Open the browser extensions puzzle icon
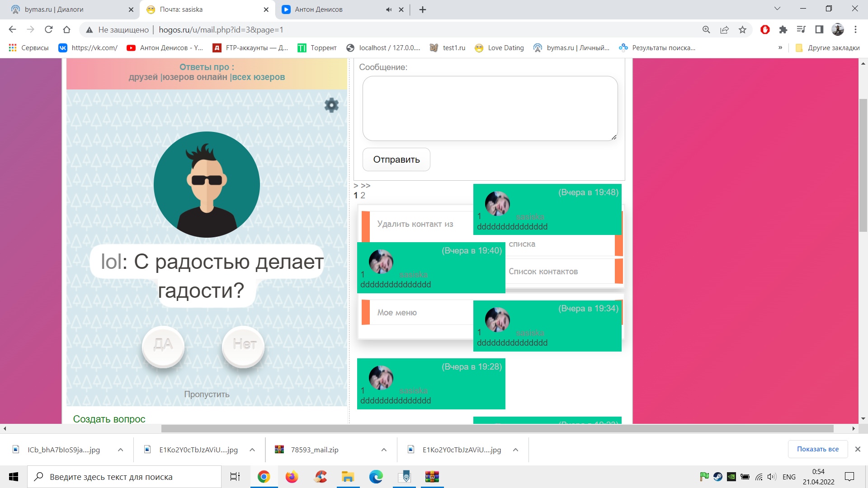This screenshot has width=868, height=488. (783, 30)
